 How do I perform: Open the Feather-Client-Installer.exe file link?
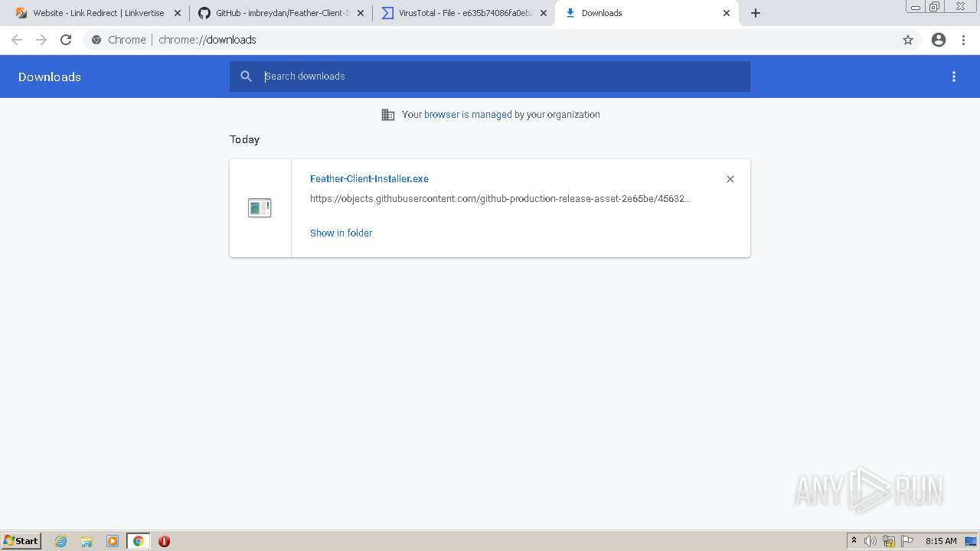tap(369, 179)
